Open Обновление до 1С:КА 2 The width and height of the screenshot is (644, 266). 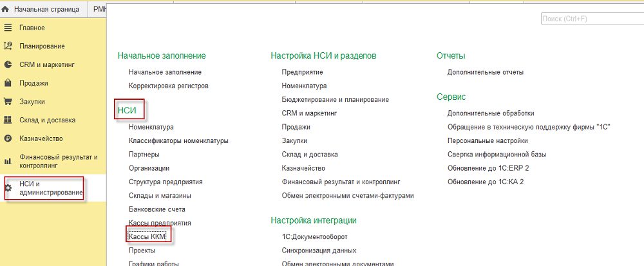(486, 182)
